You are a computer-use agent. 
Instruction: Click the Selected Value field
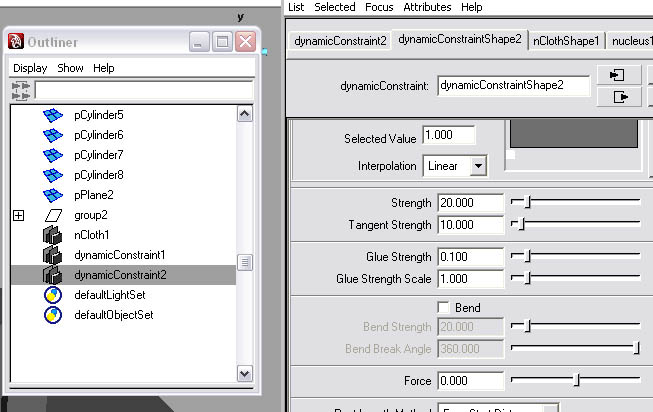coord(449,135)
